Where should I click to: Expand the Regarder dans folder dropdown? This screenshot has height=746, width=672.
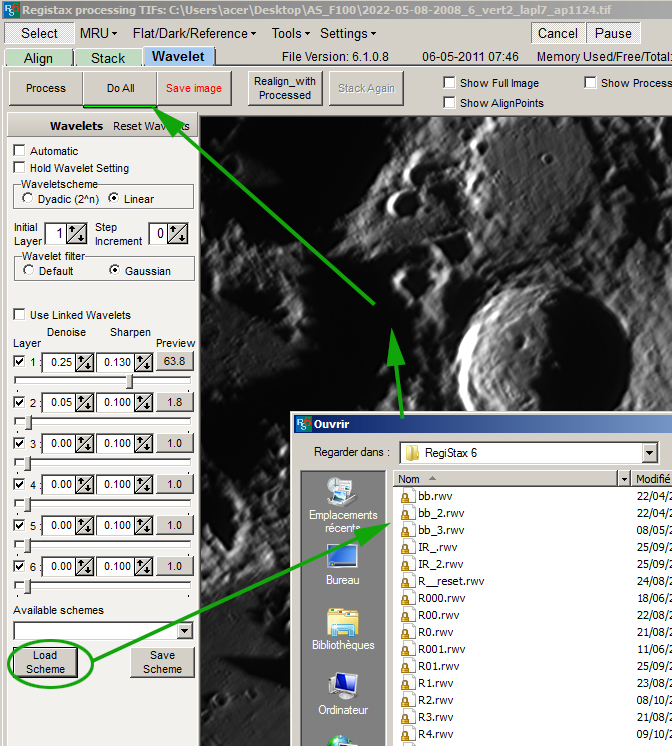pyautogui.click(x=649, y=453)
